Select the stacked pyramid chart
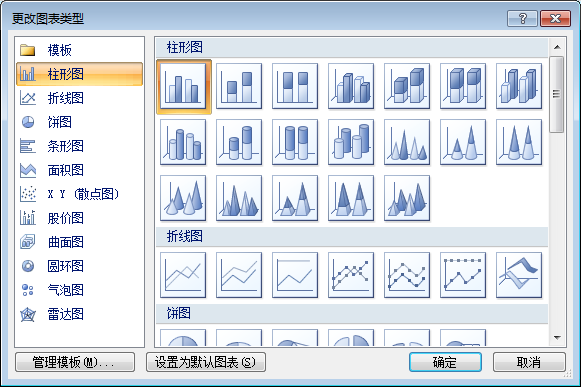Image resolution: width=581 pixels, height=387 pixels. [x=295, y=198]
